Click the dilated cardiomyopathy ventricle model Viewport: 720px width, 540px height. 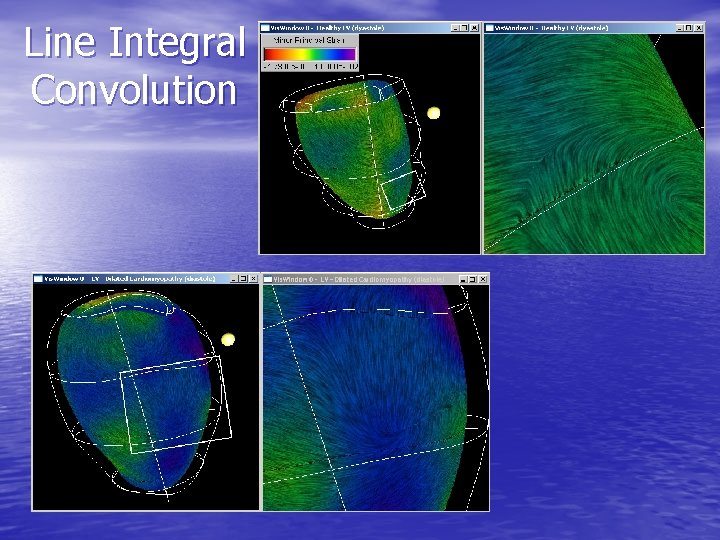click(x=133, y=390)
